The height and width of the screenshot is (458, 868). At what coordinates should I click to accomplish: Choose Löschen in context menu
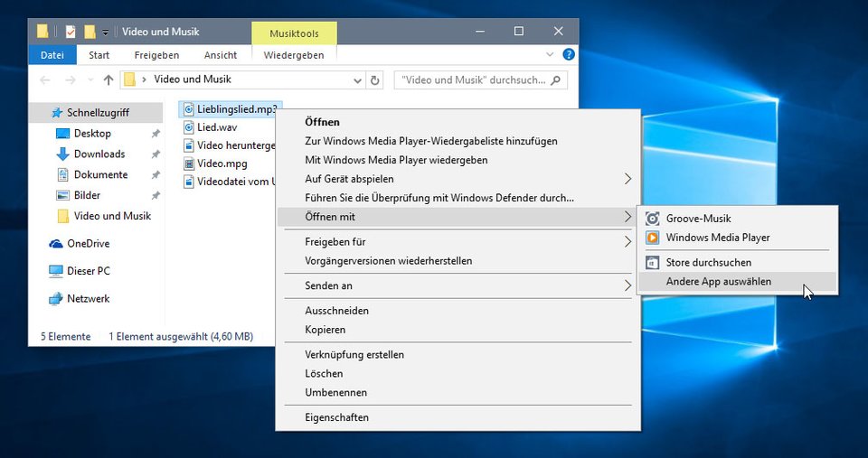[x=459, y=374]
